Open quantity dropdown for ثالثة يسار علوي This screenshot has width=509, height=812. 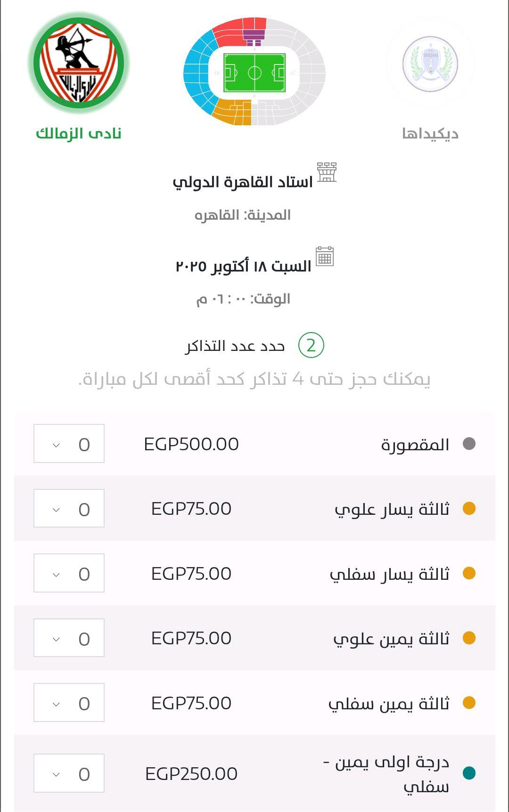(69, 508)
